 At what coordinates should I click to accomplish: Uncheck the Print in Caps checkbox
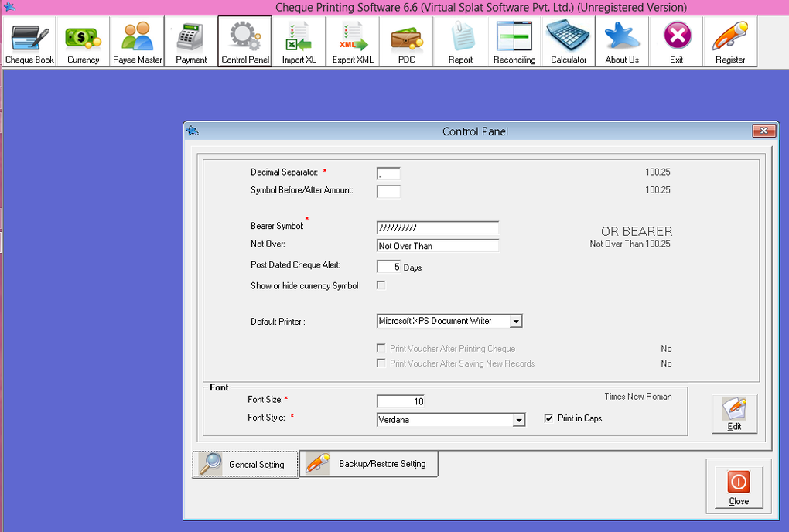(x=548, y=418)
